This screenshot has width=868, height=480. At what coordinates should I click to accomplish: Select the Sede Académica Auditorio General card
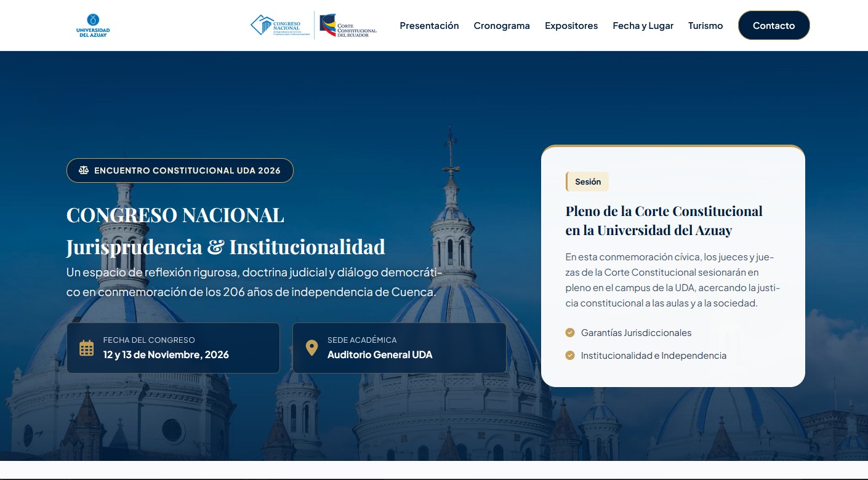(x=400, y=348)
